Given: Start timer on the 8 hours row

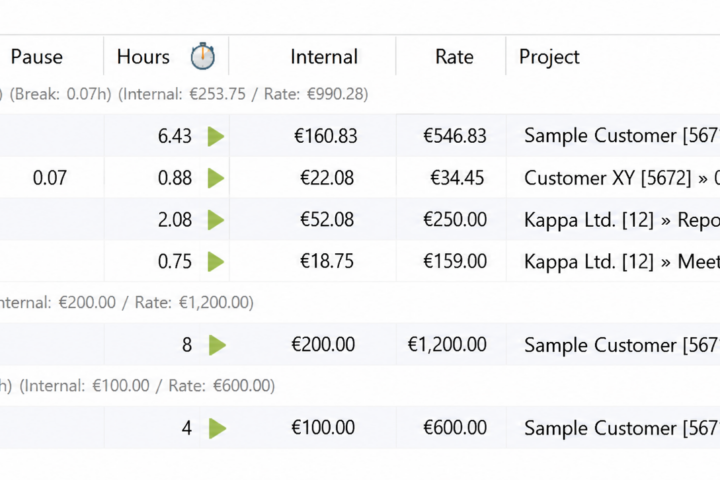Looking at the screenshot, I should tap(217, 345).
